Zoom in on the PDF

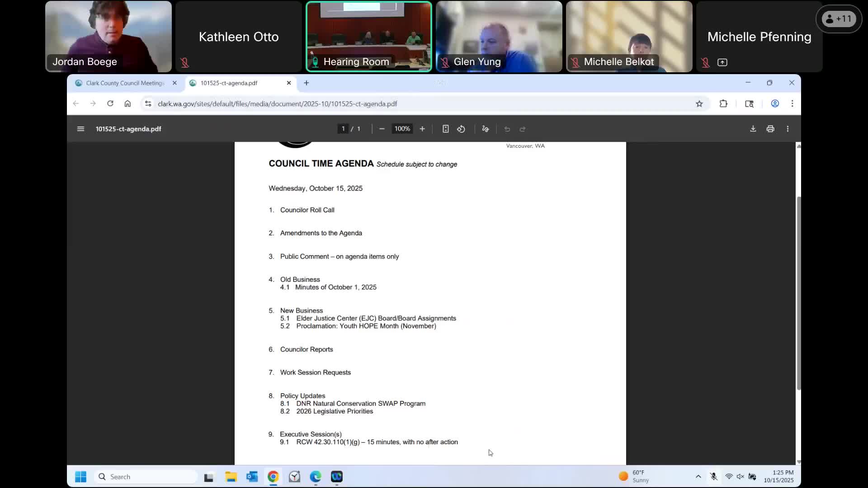click(x=422, y=129)
